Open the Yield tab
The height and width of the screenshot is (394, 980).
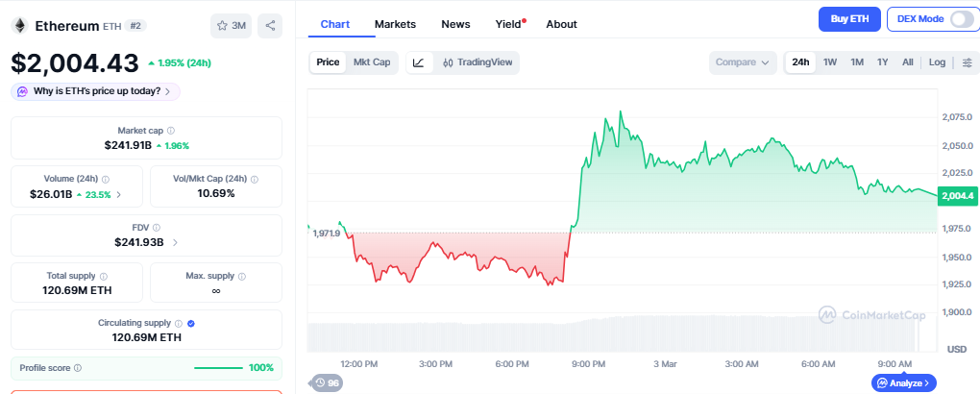[x=508, y=24]
